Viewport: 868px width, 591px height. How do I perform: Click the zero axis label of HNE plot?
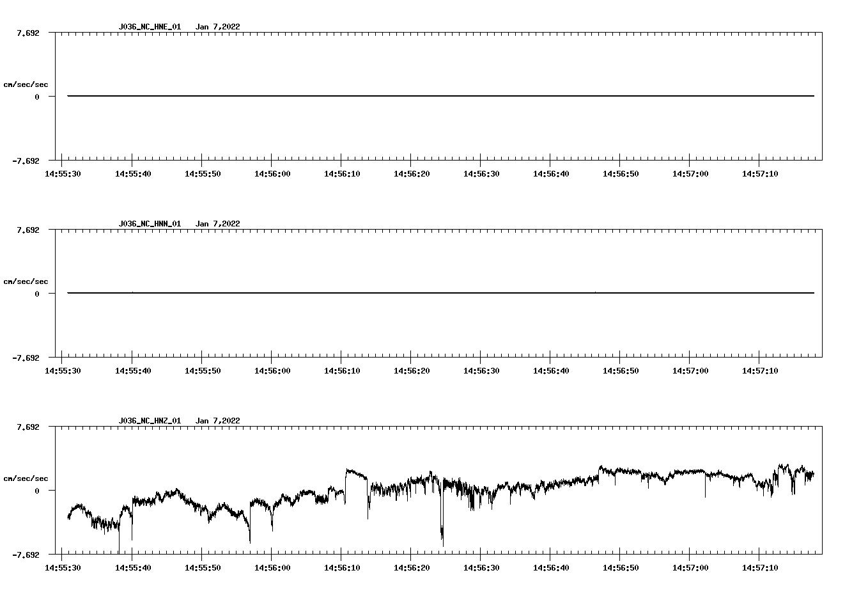pos(37,97)
